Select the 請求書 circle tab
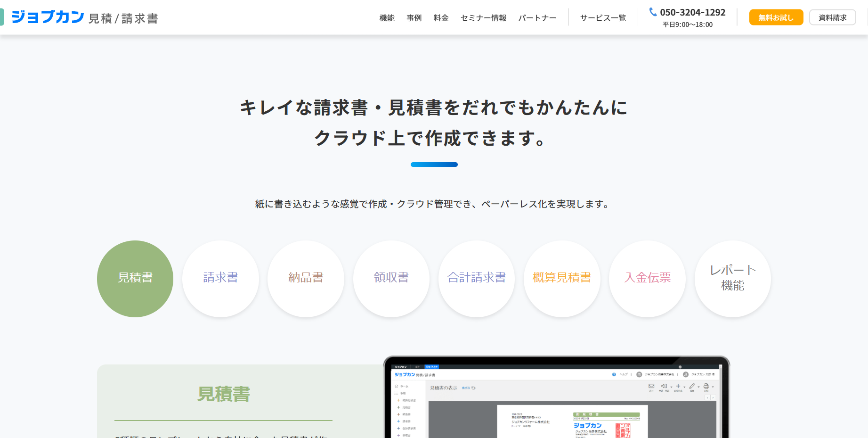The width and height of the screenshot is (868, 438). [220, 279]
